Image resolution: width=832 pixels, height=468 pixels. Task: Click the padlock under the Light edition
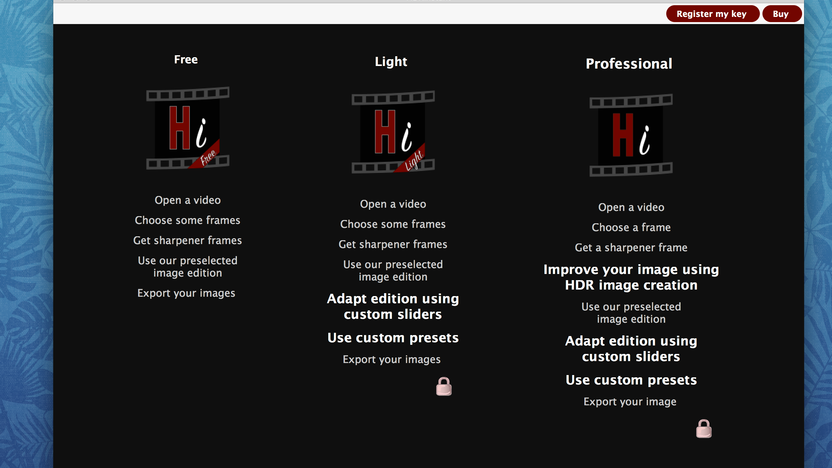tap(444, 387)
